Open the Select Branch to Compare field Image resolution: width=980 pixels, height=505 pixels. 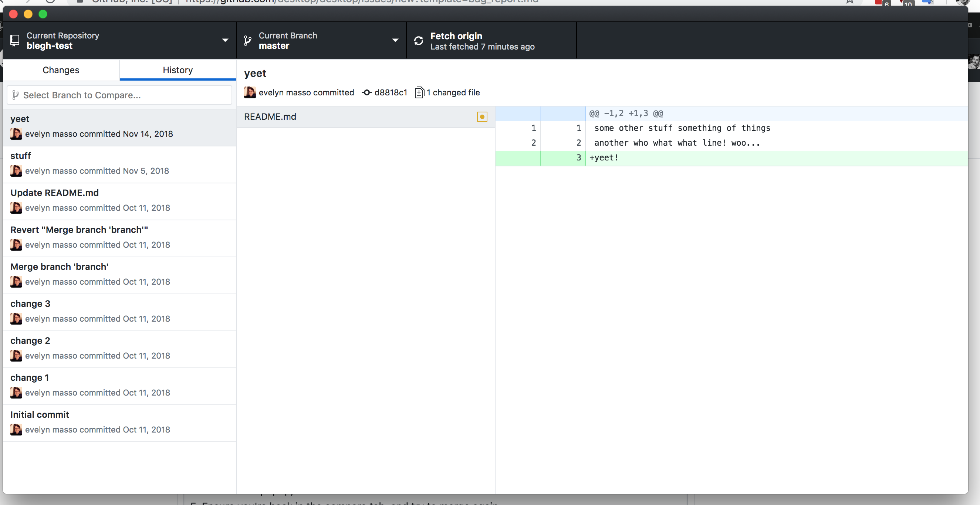point(119,95)
